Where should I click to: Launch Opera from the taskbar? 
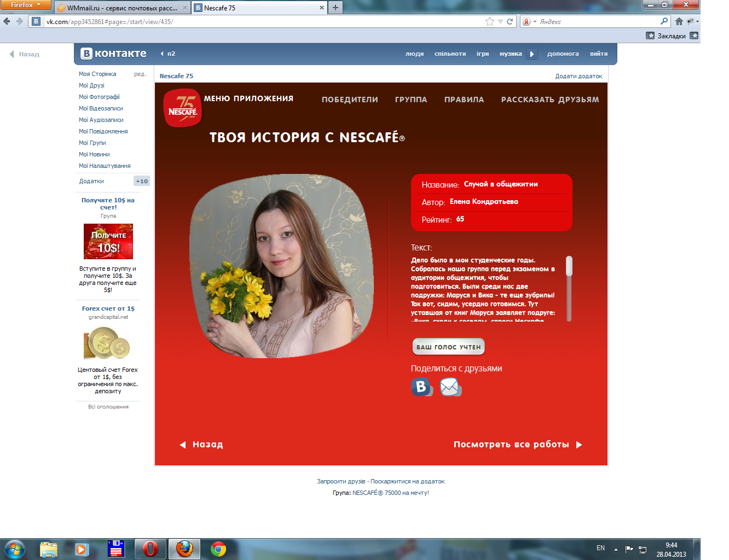[x=151, y=549]
